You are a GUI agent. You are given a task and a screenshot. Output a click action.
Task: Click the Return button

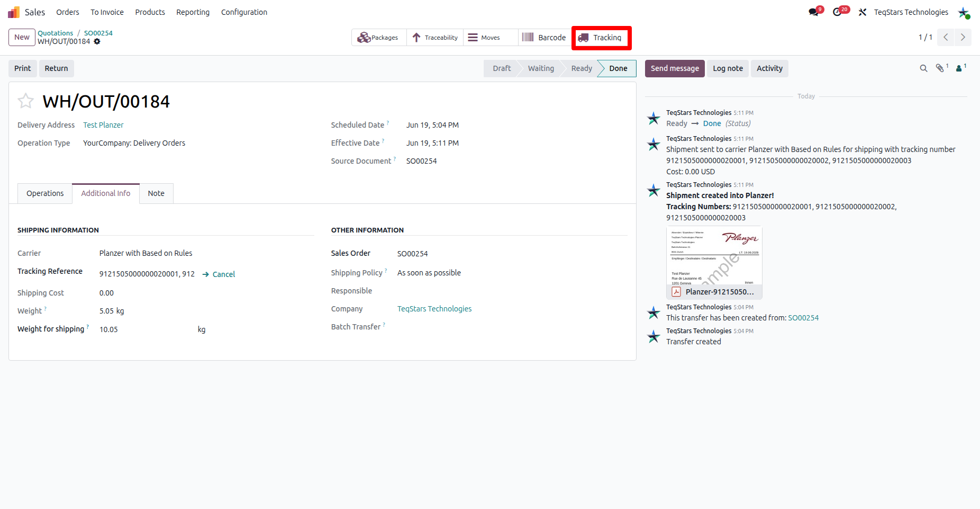tap(56, 68)
